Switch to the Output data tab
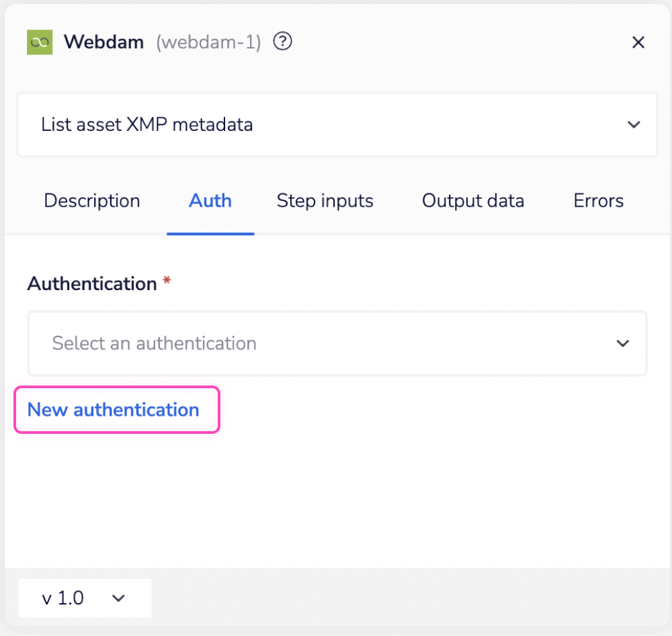 coord(472,201)
